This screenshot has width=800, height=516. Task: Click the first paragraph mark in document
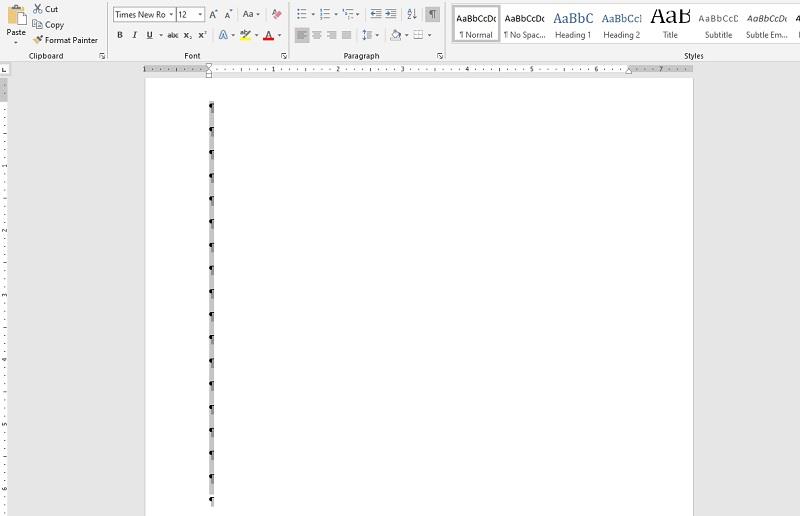211,106
